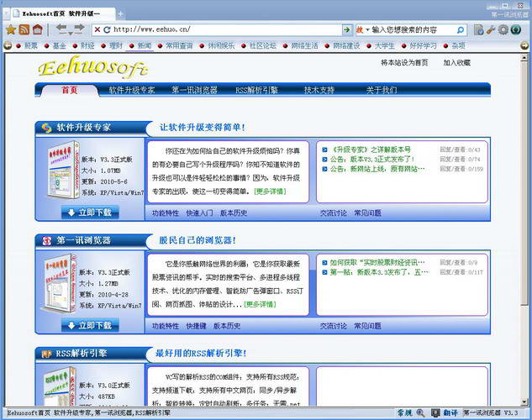This screenshot has width=532, height=420.
Task: Select the 软件升级专家 navigation tab
Action: (132, 90)
